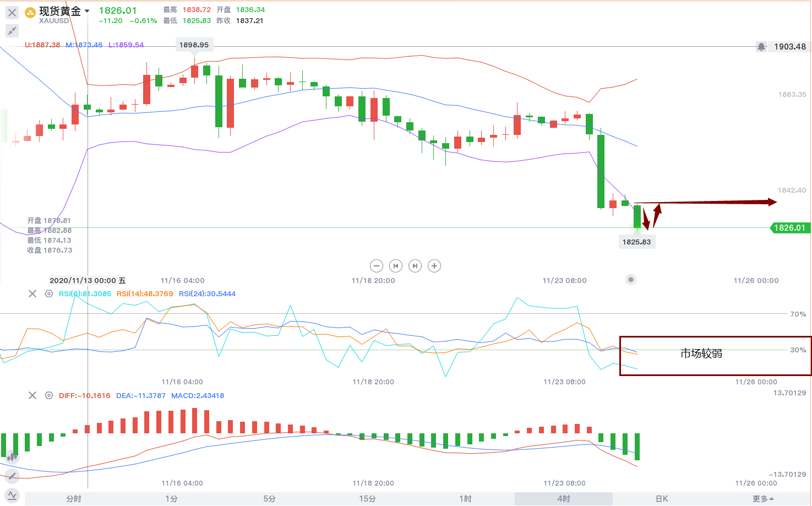Image resolution: width=812 pixels, height=506 pixels.
Task: Click the 市场较弱 annotation box
Action: point(715,356)
